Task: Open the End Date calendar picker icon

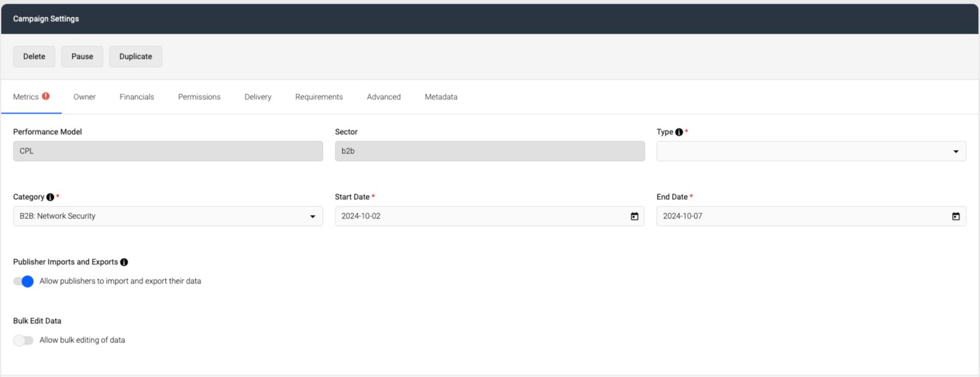Action: click(x=956, y=216)
